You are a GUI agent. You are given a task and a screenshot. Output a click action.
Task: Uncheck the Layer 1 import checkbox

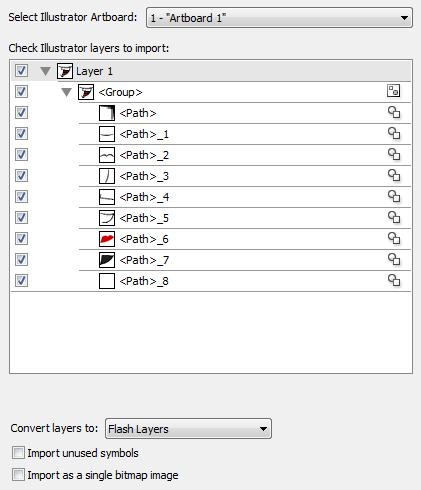pos(21,71)
